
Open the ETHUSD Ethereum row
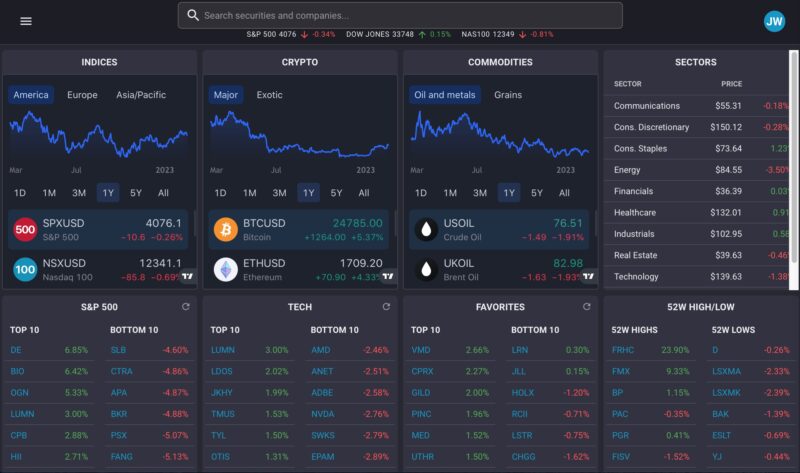(x=298, y=269)
